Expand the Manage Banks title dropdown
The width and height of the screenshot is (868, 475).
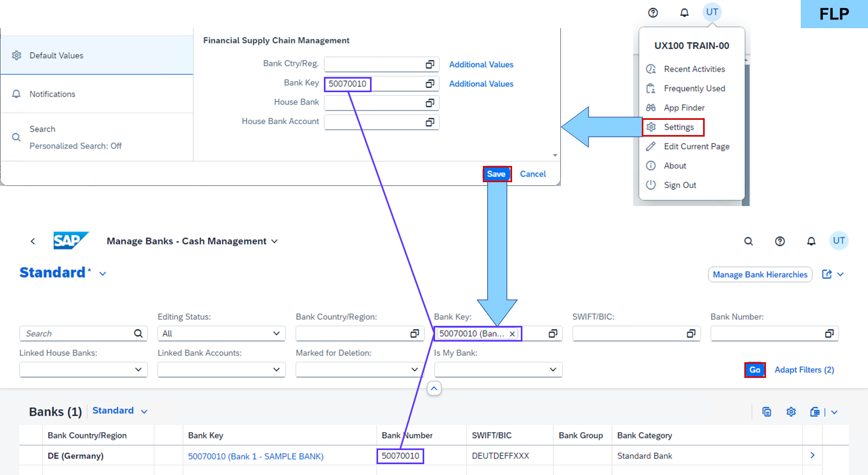pos(275,241)
